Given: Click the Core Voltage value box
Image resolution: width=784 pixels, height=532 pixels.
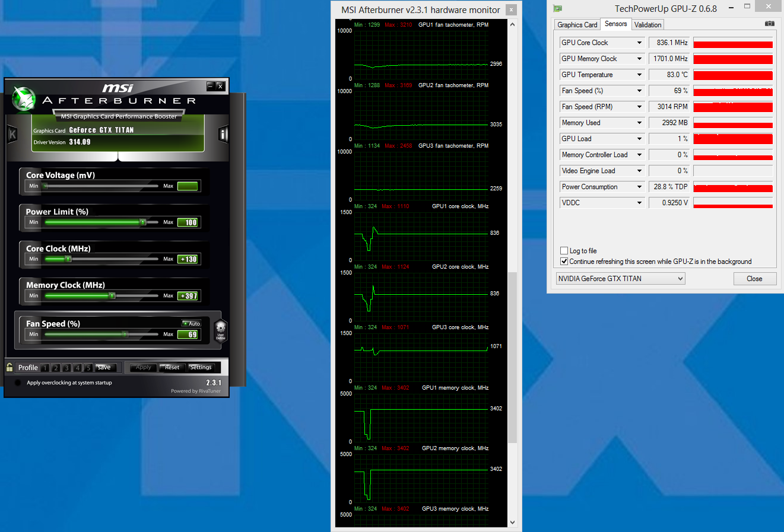Looking at the screenshot, I should click(188, 186).
